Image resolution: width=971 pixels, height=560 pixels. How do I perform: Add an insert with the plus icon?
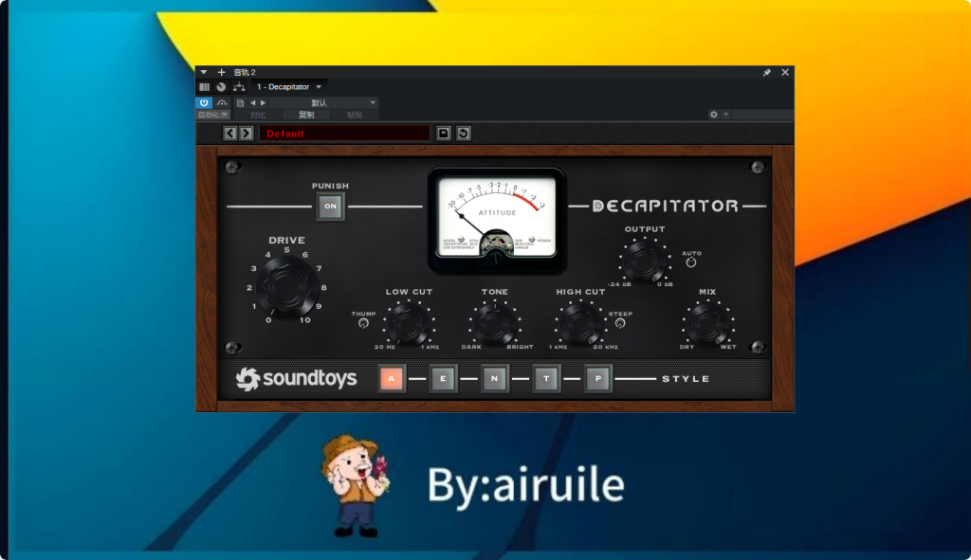pos(221,72)
